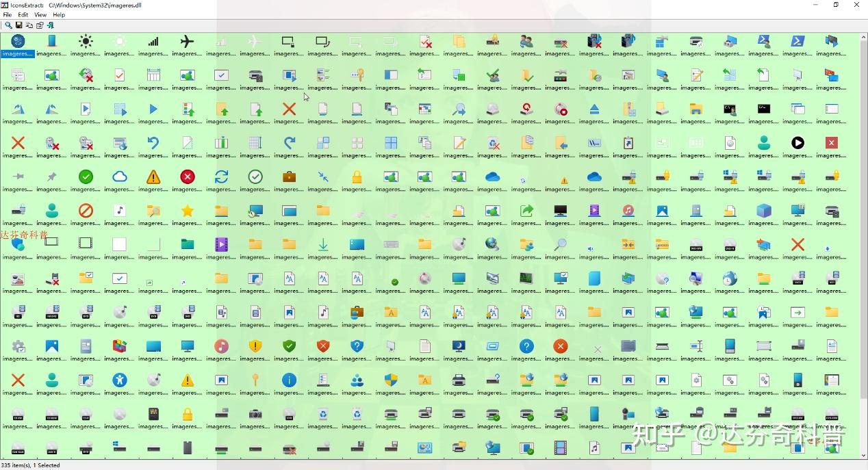868x470 pixels.
Task: Select the blue globe icon
Action: [x=492, y=244]
